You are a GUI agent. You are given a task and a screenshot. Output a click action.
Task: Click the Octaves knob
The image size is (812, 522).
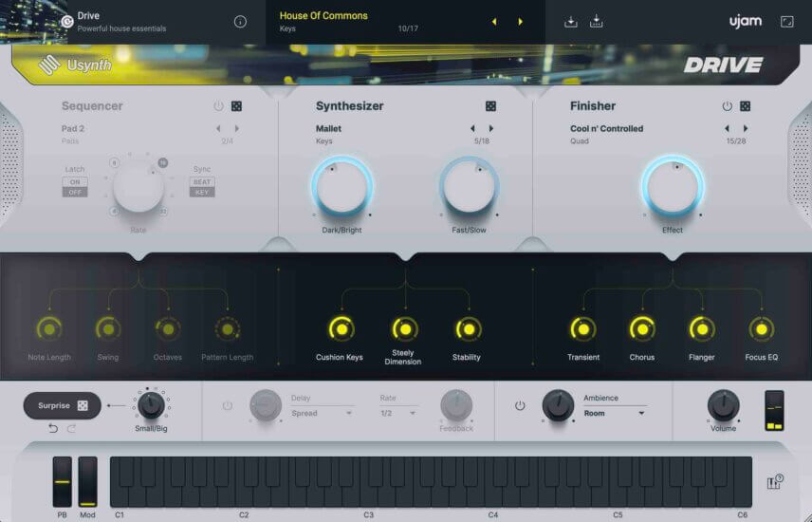tap(168, 329)
